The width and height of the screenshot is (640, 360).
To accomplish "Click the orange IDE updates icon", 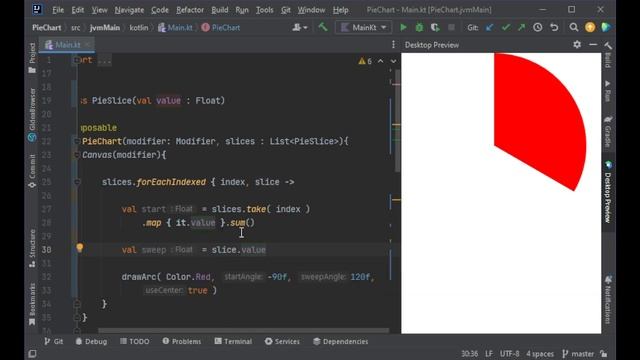I will point(590,27).
